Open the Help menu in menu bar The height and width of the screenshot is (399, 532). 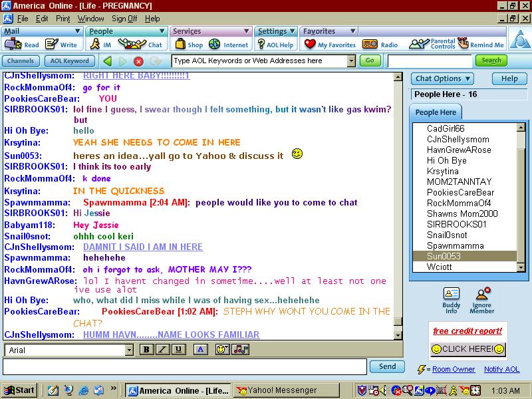[x=152, y=19]
